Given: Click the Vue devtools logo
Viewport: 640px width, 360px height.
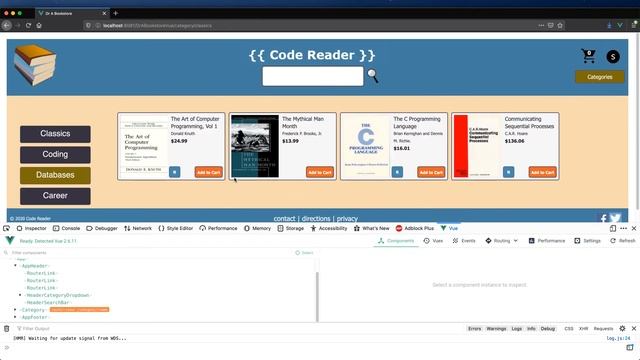Looking at the screenshot, I should click(10, 240).
